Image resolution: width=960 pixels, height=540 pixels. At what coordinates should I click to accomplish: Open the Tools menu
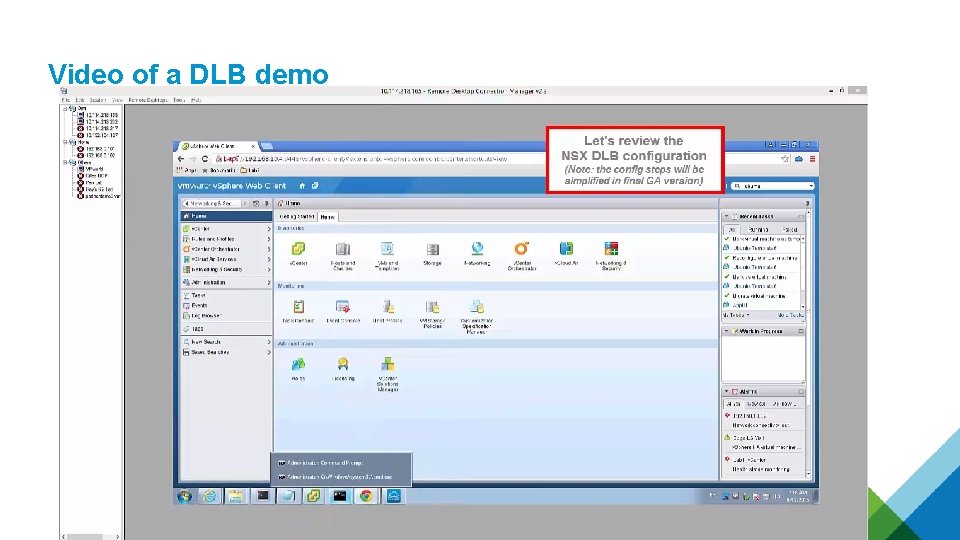pos(179,100)
